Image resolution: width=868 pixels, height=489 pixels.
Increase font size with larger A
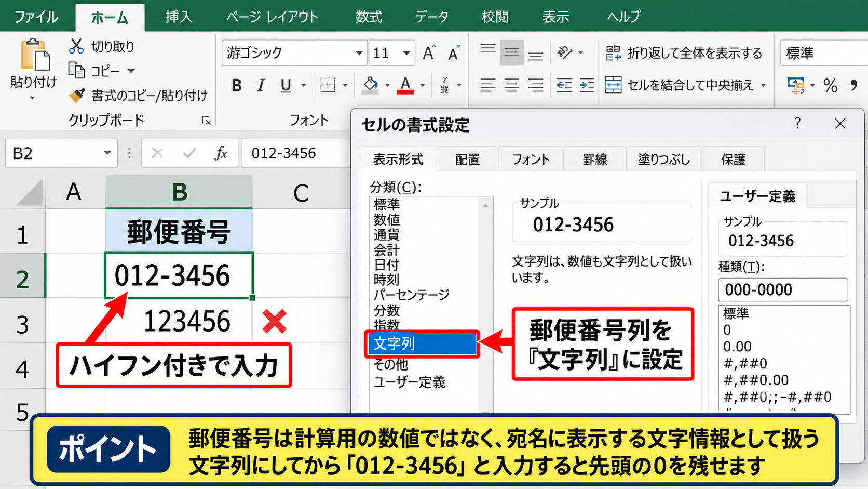coord(429,52)
